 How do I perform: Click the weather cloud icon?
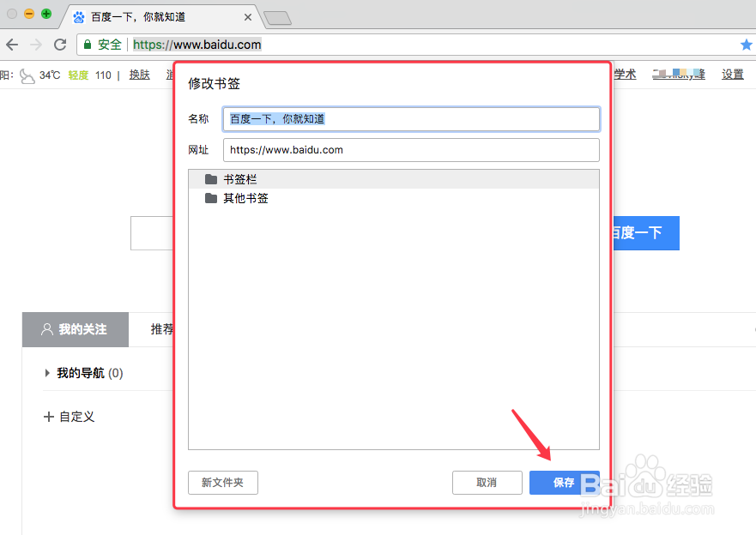coord(27,75)
